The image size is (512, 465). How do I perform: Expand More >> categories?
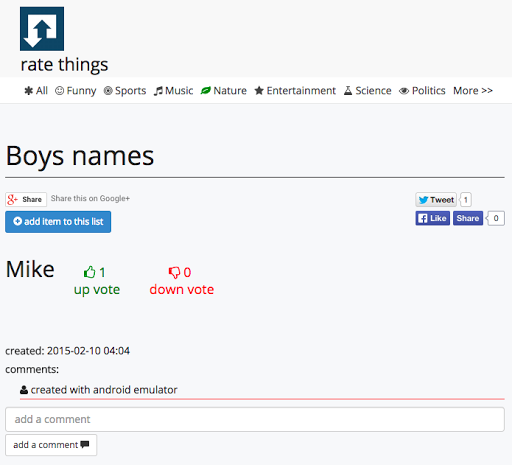pos(473,91)
